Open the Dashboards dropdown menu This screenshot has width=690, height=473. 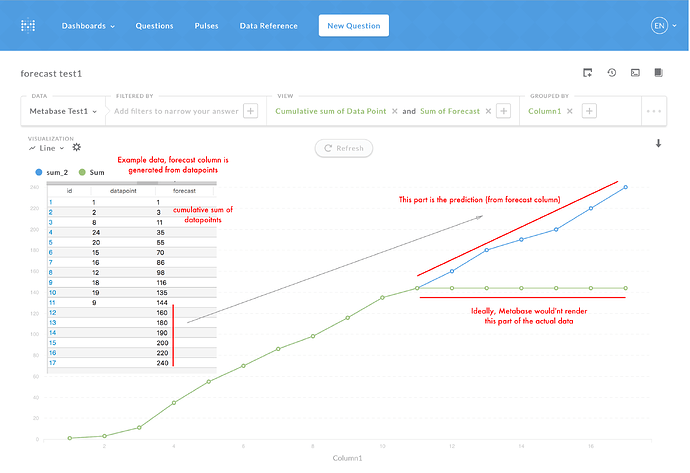click(88, 26)
